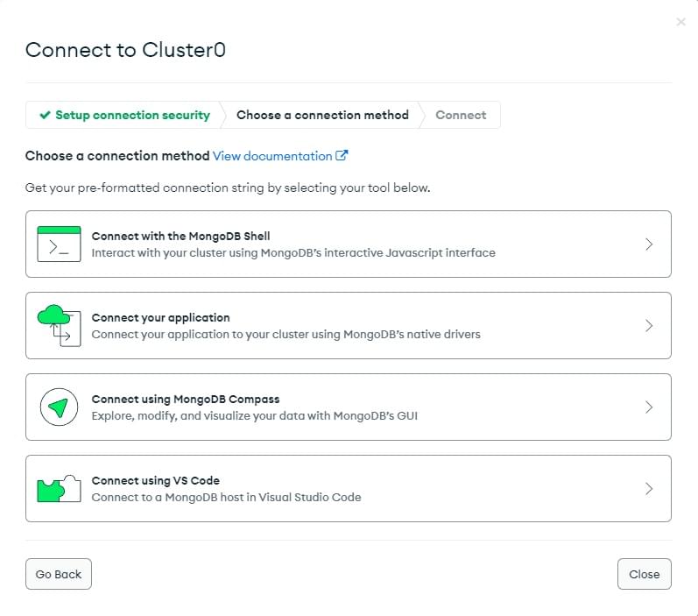Click the Visual Studio Code host description

click(226, 497)
